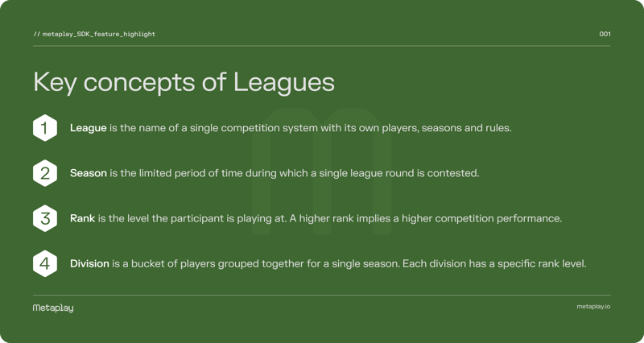
Task: Click the hexagon icon numbered 2
Action: pos(45,173)
